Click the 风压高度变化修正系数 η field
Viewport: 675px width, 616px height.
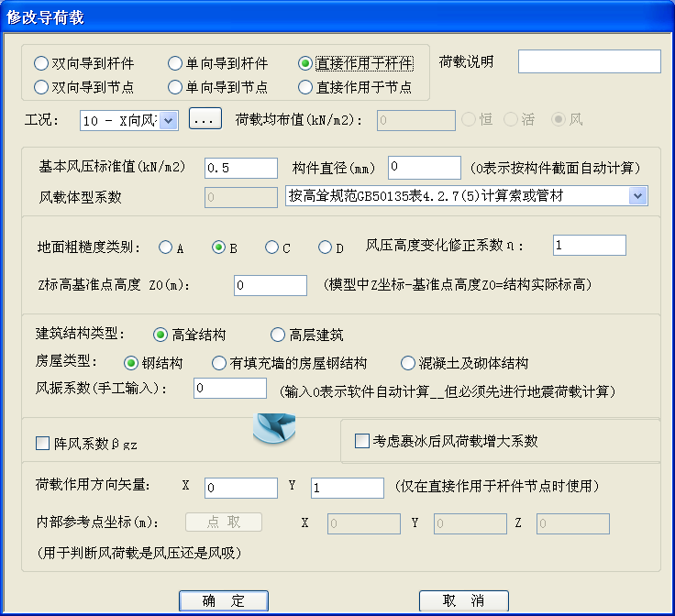(x=590, y=245)
